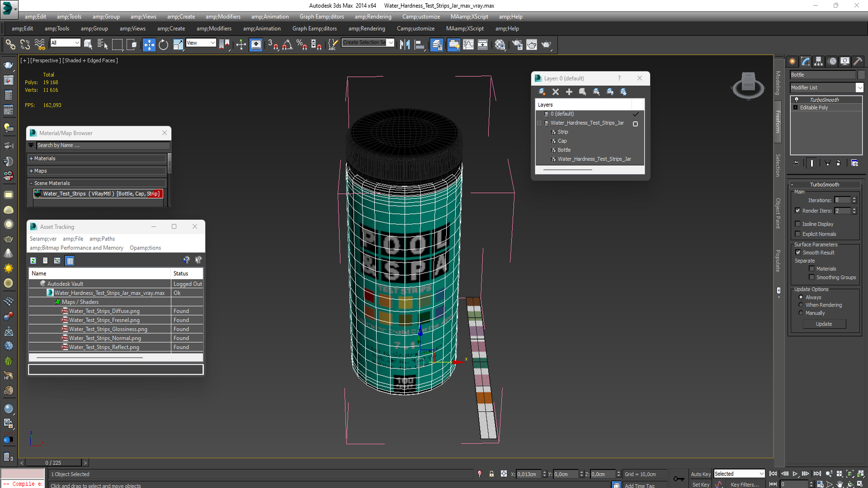
Task: Open the Utilities hammer panel tab
Action: 858,61
